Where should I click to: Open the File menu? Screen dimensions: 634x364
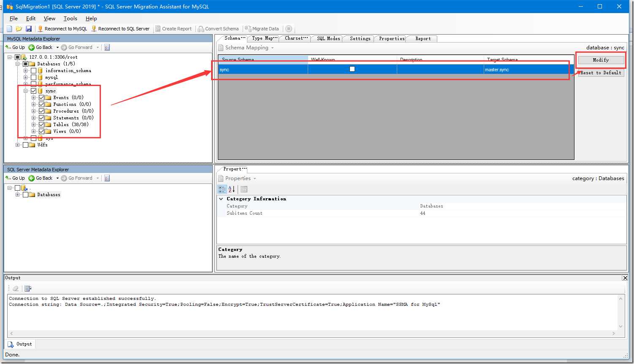pyautogui.click(x=14, y=18)
